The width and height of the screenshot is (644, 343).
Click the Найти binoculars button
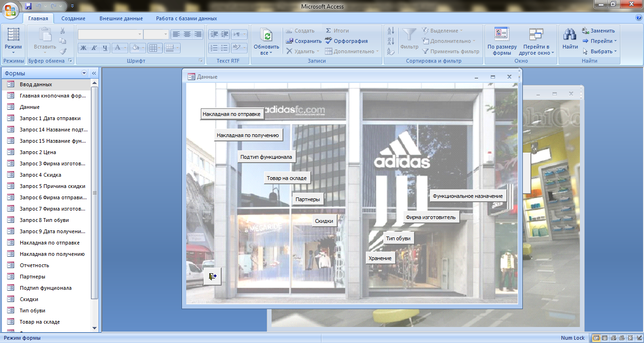point(570,39)
